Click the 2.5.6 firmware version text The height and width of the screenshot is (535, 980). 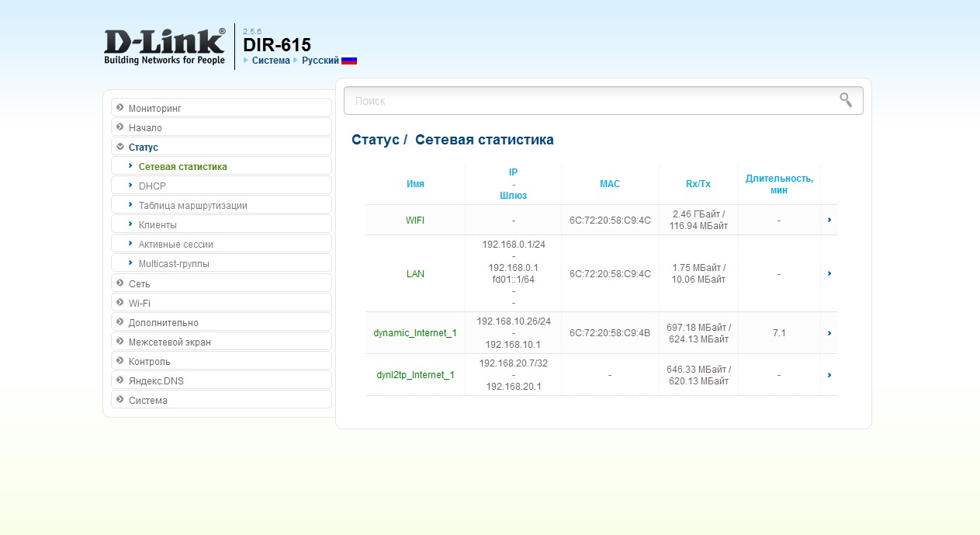click(252, 31)
